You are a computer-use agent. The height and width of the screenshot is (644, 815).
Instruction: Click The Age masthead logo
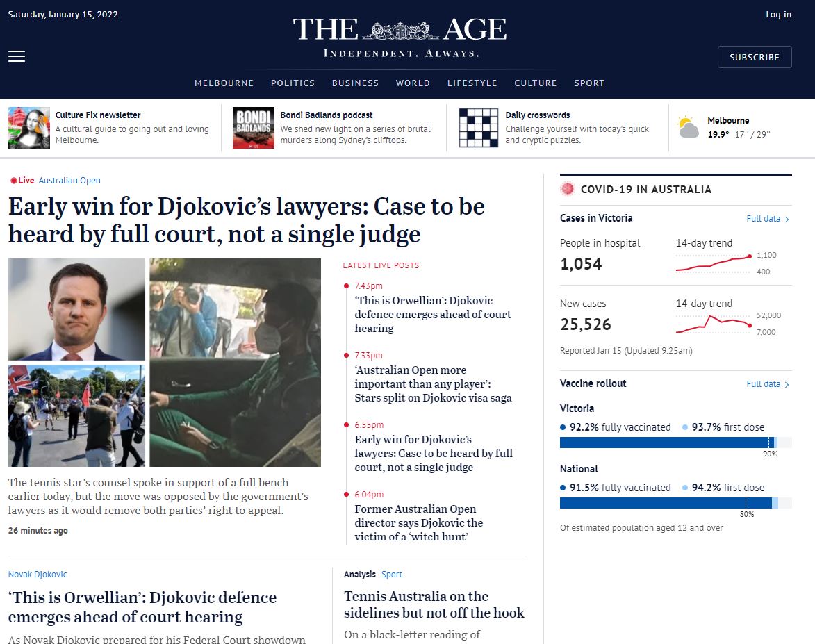coord(400,30)
